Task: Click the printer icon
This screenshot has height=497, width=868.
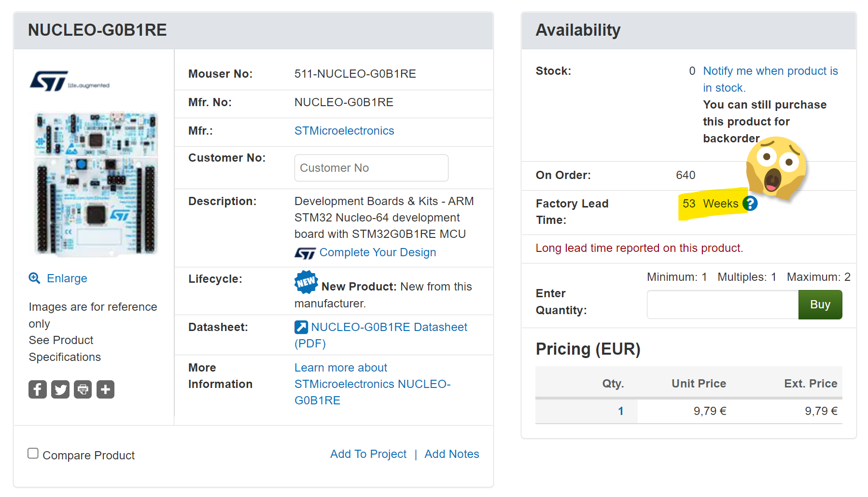Action: pyautogui.click(x=83, y=389)
